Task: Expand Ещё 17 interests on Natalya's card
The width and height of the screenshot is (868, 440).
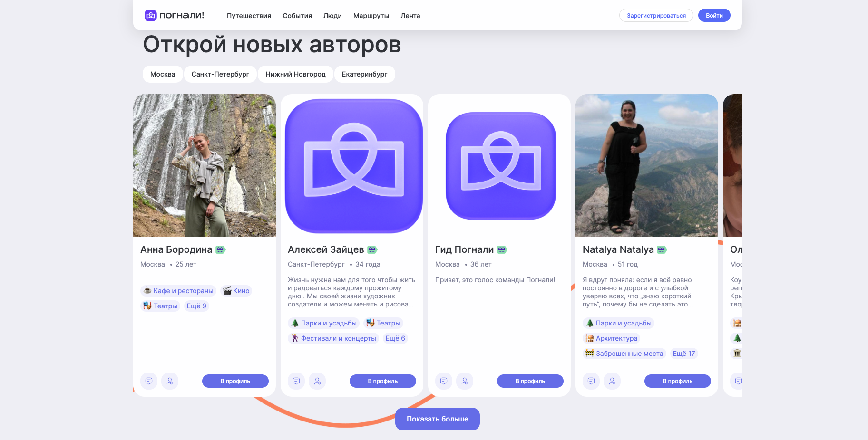Action: 684,354
